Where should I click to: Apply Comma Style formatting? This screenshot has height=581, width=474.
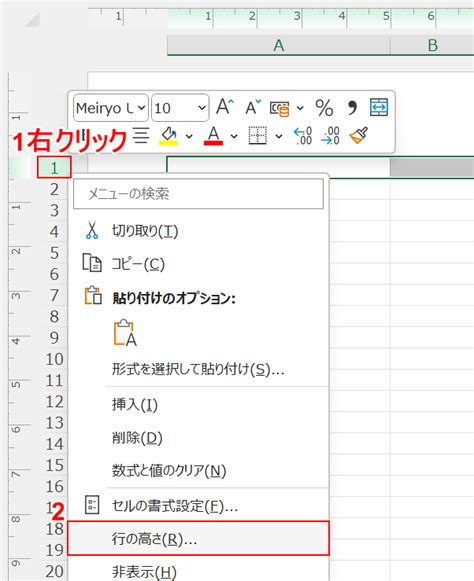click(x=352, y=108)
